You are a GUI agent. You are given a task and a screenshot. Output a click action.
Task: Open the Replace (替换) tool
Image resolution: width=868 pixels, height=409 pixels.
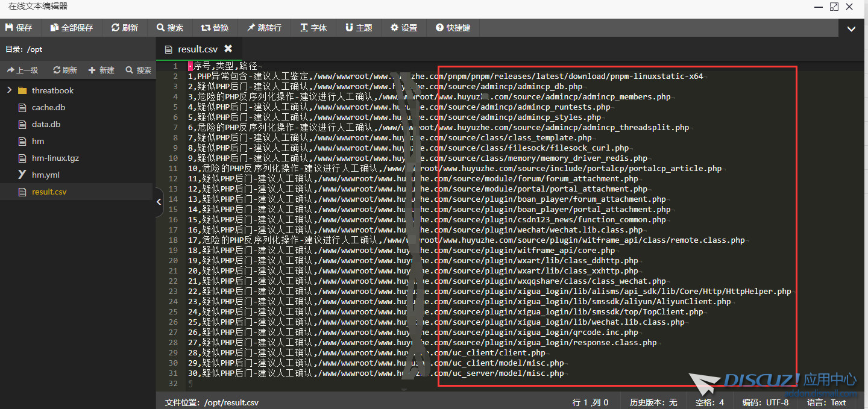[x=215, y=28]
